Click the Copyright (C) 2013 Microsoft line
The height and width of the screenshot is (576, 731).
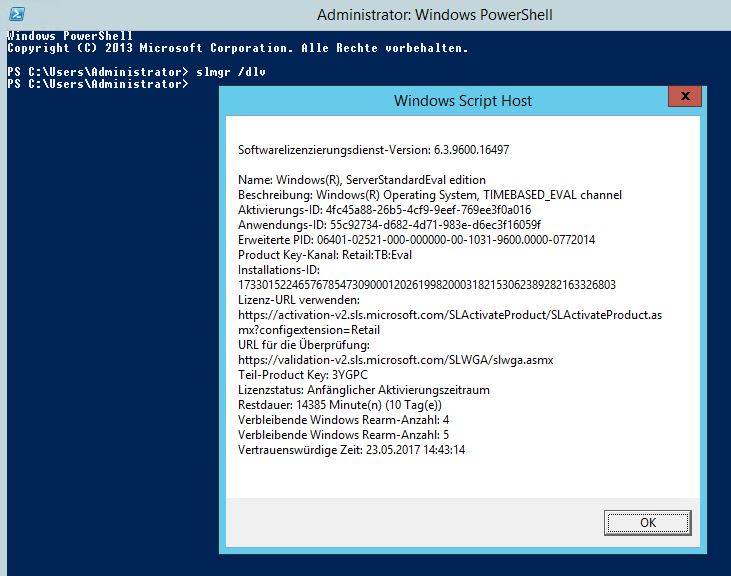[x=238, y=48]
